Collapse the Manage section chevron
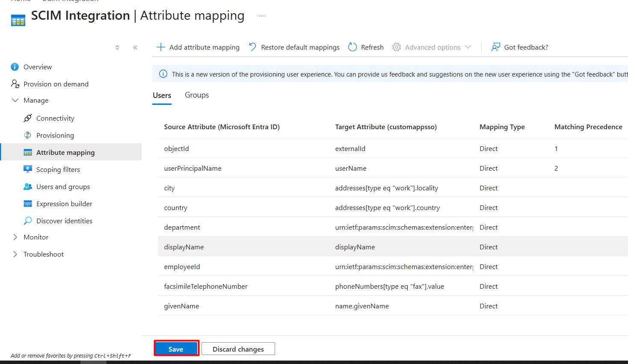Screen dimensions: 628x364 [15, 100]
